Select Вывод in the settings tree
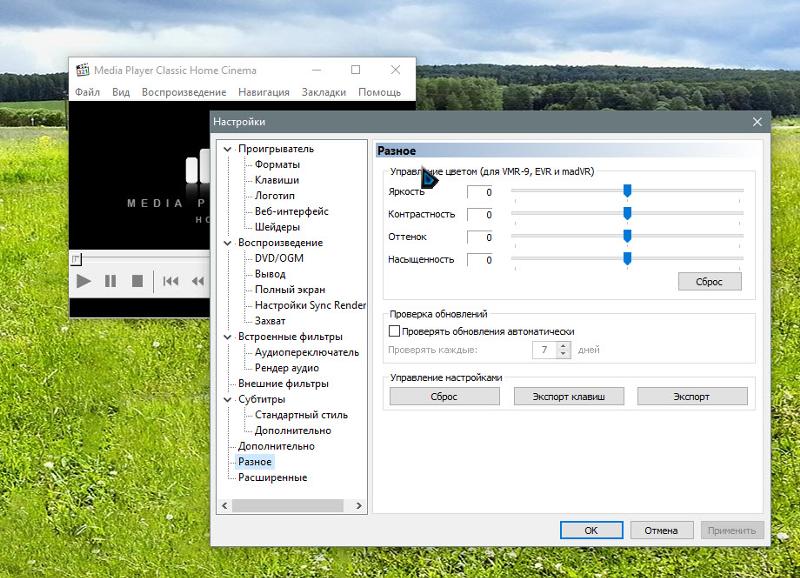Viewport: 800px width, 578px height. 270,274
